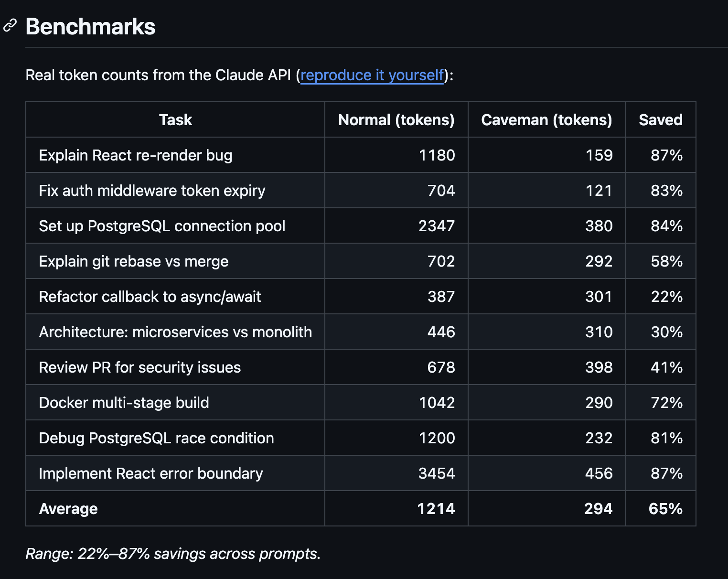Click the Normal (tokens) column header
The image size is (728, 579).
pos(396,120)
